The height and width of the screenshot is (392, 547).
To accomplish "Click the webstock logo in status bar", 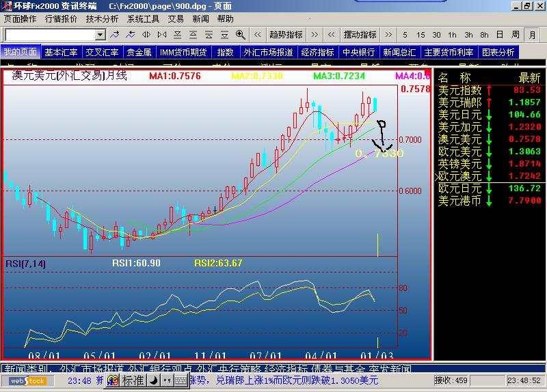I will click(27, 381).
